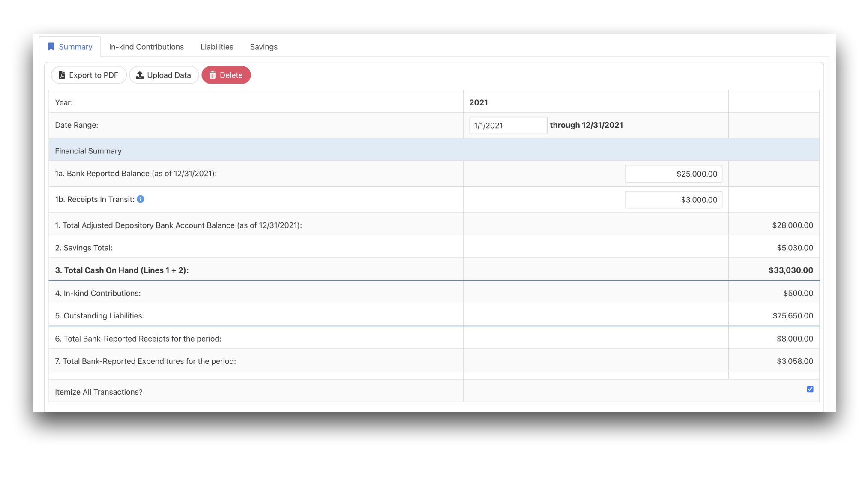The image size is (868, 486).
Task: Go to the Savings tab
Action: pyautogui.click(x=263, y=47)
